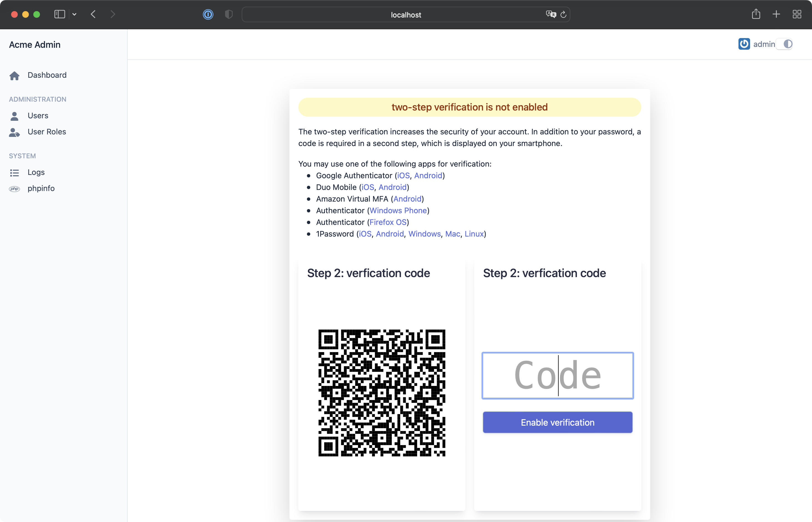Screen dimensions: 812x522
Task: Click the QR code image
Action: (x=382, y=393)
